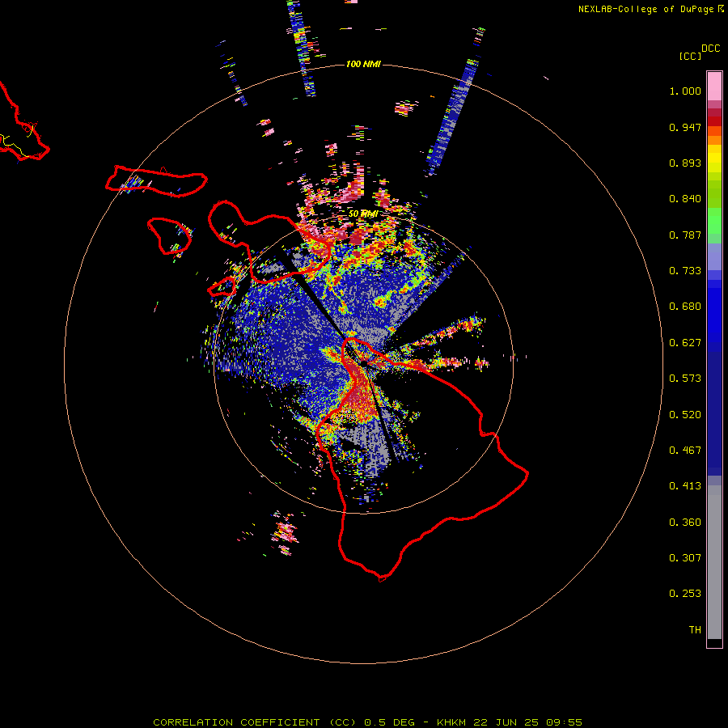The height and width of the screenshot is (728, 728).
Task: Click the 0.307 scale value
Action: click(685, 558)
